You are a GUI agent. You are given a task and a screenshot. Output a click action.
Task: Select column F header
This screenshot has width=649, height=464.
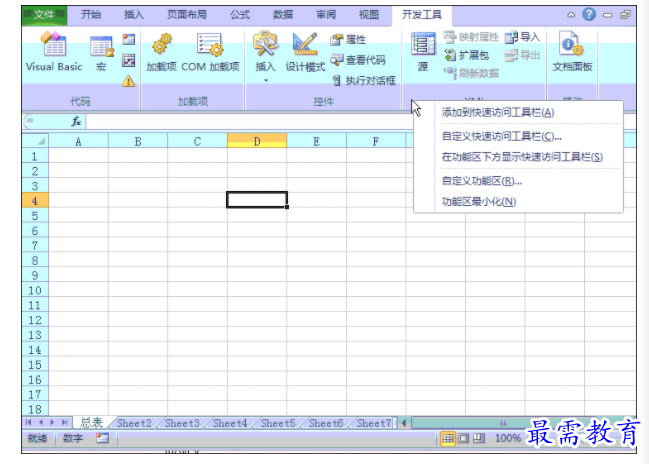pos(376,141)
